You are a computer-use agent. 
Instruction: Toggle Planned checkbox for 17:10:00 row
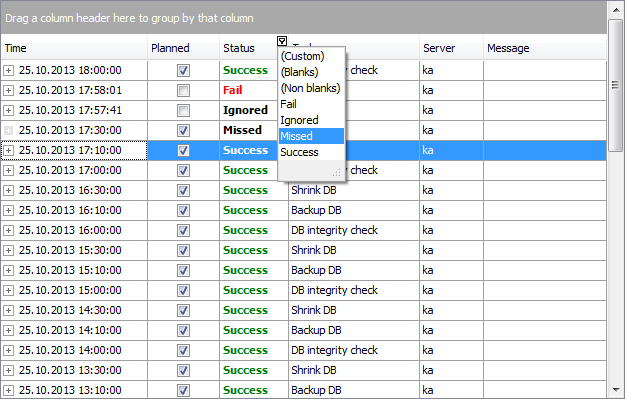pyautogui.click(x=183, y=150)
